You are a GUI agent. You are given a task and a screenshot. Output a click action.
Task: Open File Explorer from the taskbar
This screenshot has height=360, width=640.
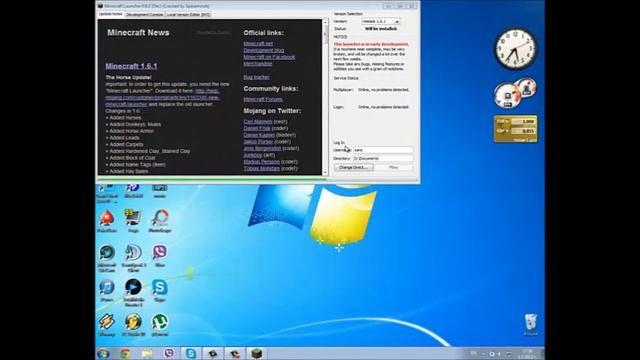[x=147, y=353]
